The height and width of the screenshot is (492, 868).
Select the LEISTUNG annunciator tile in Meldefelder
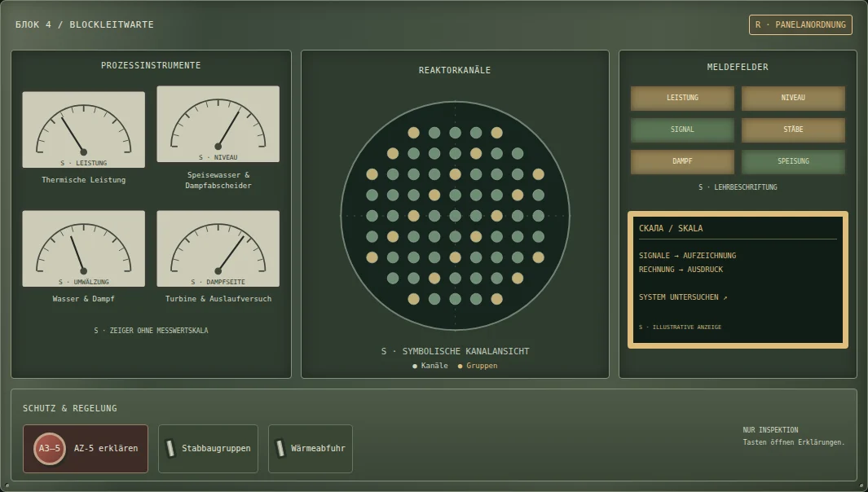coord(682,98)
